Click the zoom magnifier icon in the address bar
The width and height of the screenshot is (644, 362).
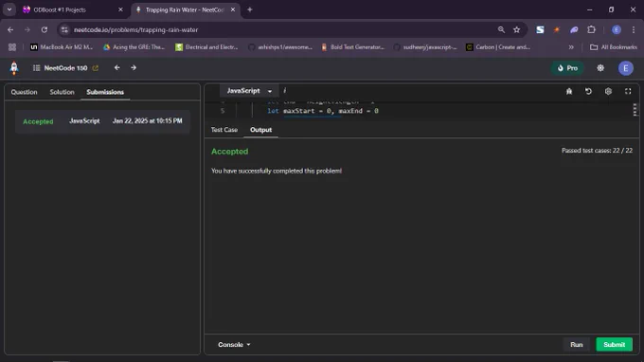[501, 29]
